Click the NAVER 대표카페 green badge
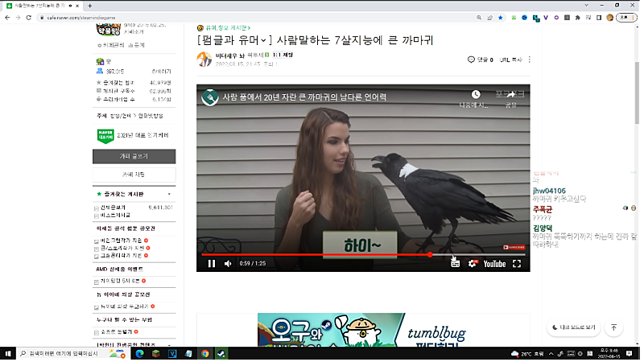Image resolution: width=644 pixels, height=362 pixels. (x=105, y=136)
